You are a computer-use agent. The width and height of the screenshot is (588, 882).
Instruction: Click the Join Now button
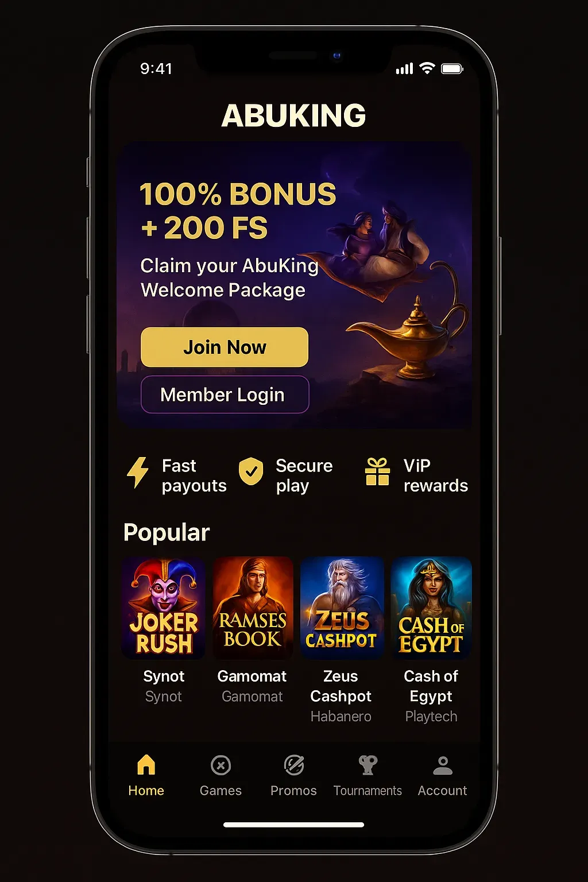[x=225, y=347]
